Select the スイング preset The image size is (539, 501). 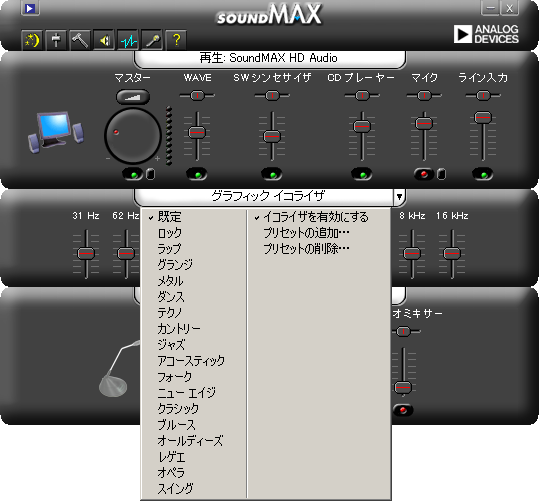[x=194, y=488]
